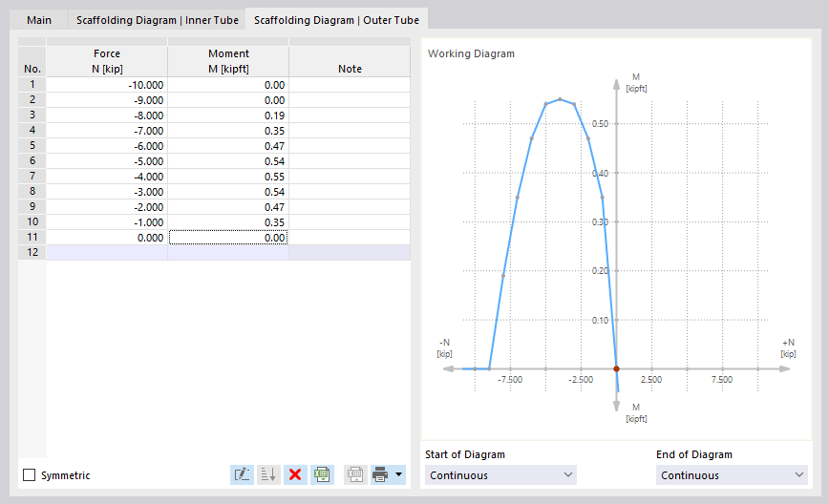The width and height of the screenshot is (829, 504).
Task: Switch to the Main tab
Action: coord(39,20)
